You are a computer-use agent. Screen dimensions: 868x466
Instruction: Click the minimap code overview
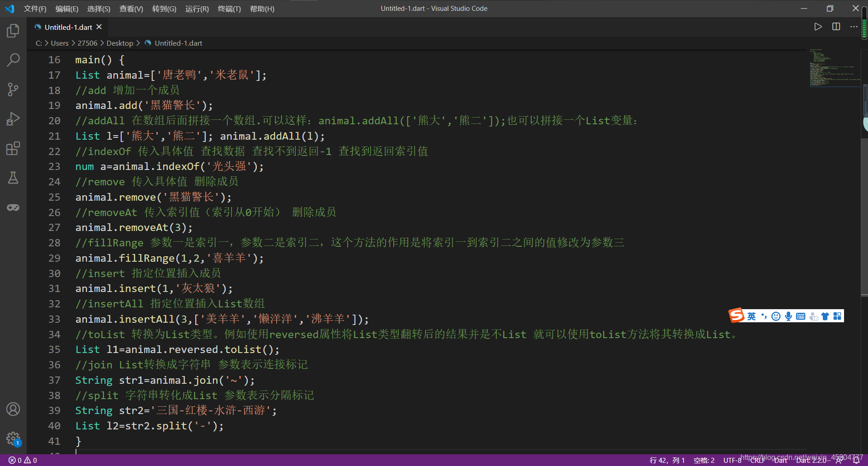pyautogui.click(x=835, y=68)
